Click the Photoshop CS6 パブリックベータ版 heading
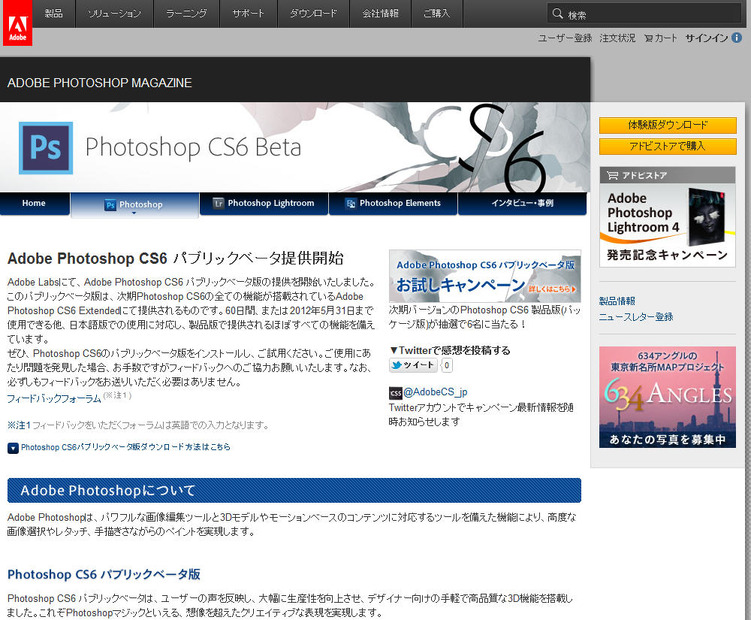The height and width of the screenshot is (620, 751). 104,574
